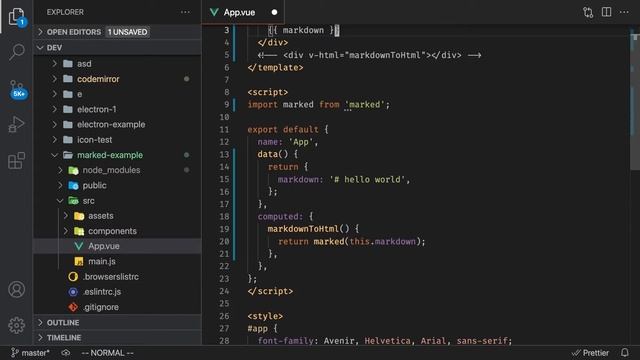Viewport: 640px width, 360px height.
Task: Open the Explorer view in activity bar
Action: [x=16, y=17]
